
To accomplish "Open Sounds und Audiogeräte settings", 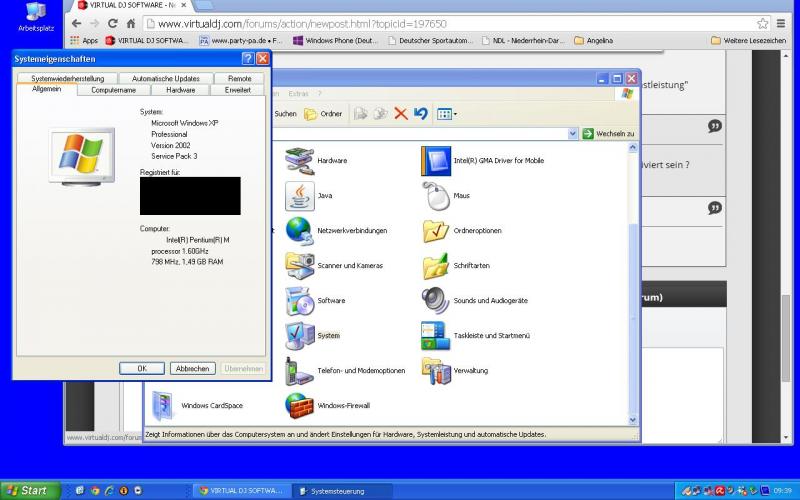I will coord(436,300).
